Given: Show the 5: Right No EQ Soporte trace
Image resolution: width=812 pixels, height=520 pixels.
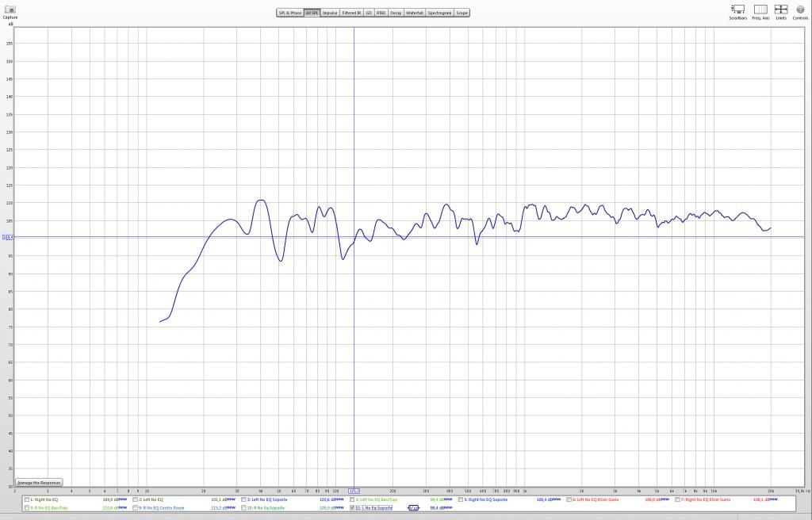Looking at the screenshot, I should 461,500.
